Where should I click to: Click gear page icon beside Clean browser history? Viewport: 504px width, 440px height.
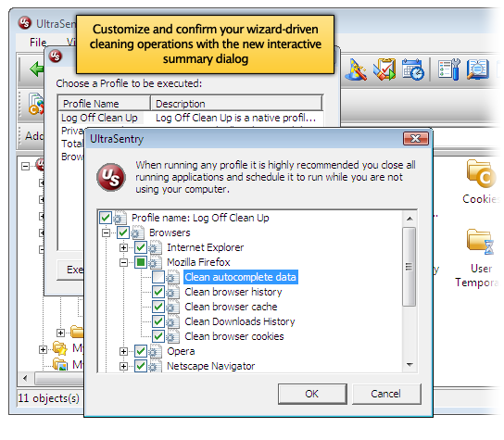(173, 292)
